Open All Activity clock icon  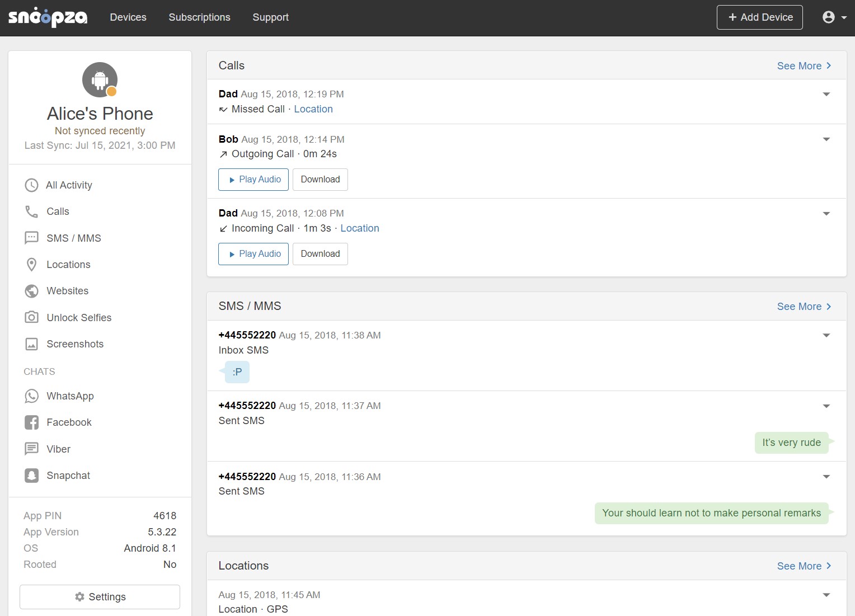click(31, 185)
